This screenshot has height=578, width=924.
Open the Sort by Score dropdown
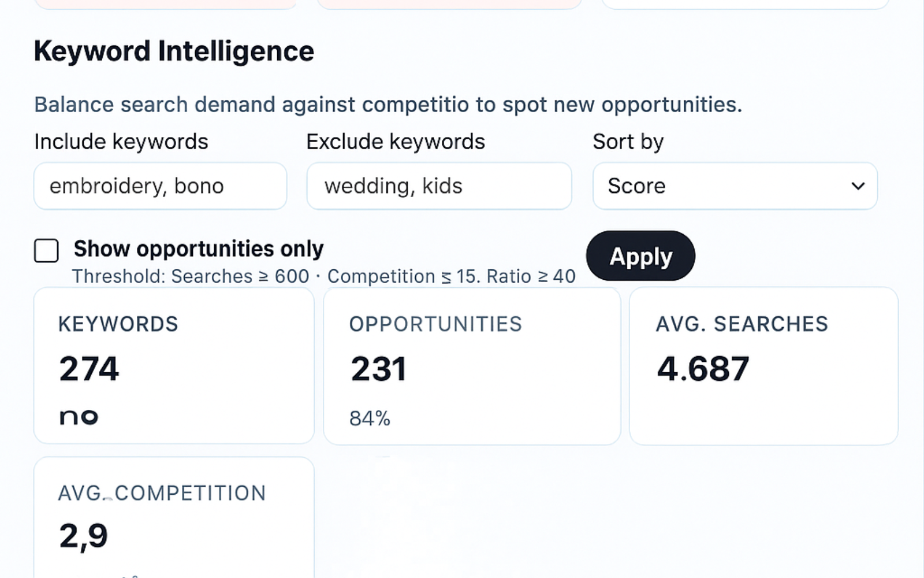(x=735, y=186)
